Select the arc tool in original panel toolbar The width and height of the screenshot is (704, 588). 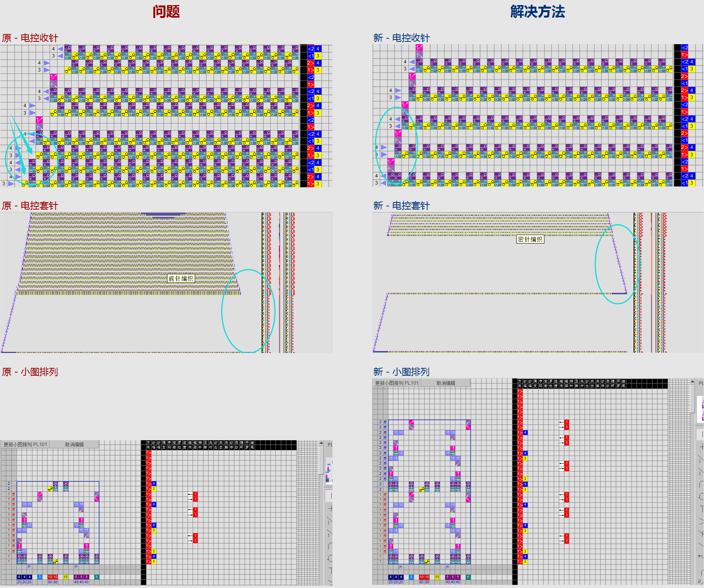click(x=330, y=546)
